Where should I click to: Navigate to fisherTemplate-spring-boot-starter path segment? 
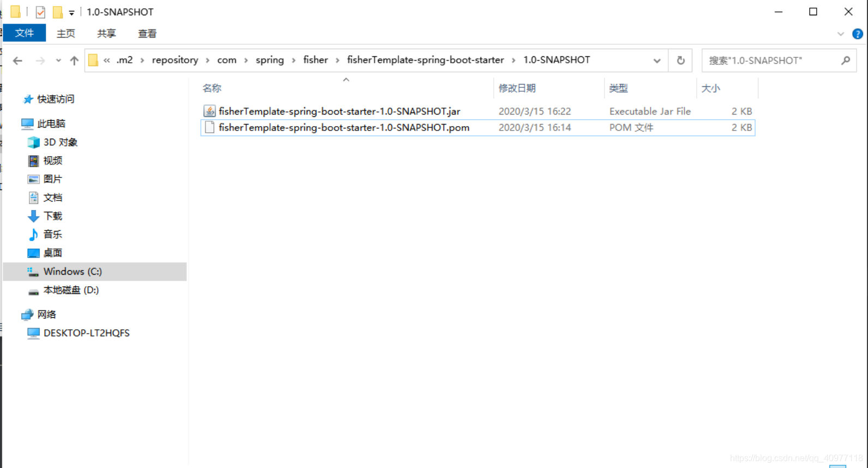pyautogui.click(x=426, y=60)
